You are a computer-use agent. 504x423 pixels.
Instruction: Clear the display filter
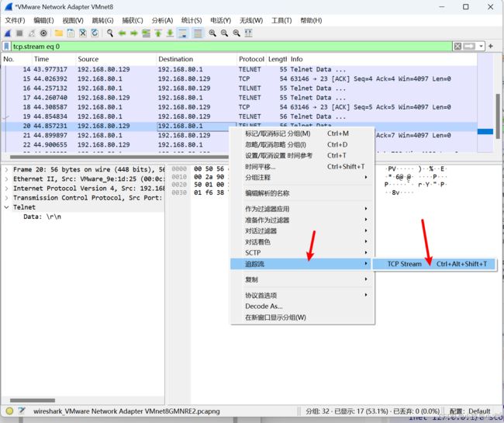457,47
